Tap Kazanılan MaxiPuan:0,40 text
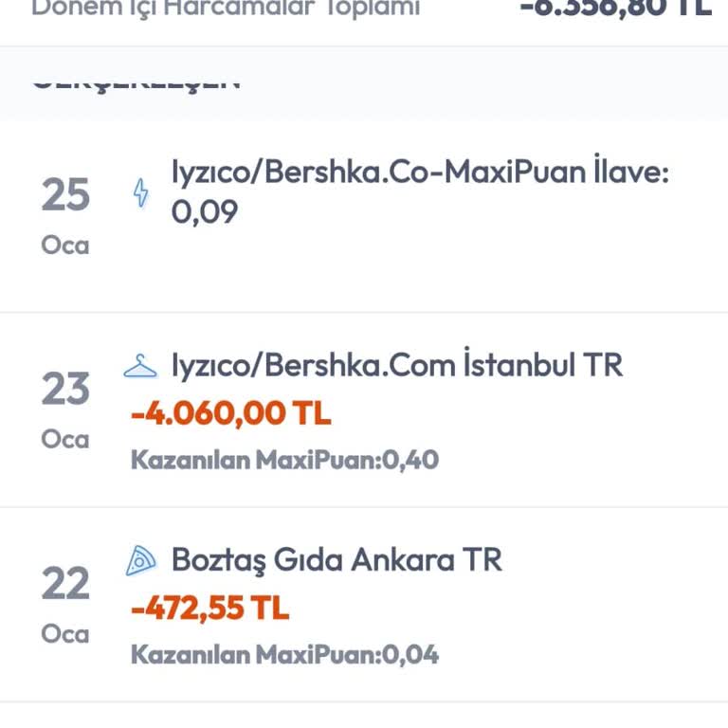The width and height of the screenshot is (728, 728). coord(284,461)
